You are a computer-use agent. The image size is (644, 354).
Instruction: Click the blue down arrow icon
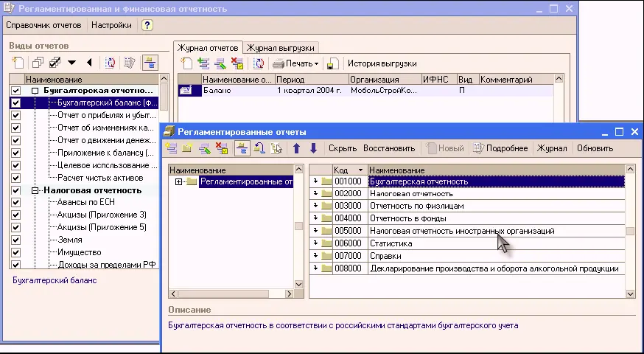click(x=313, y=148)
